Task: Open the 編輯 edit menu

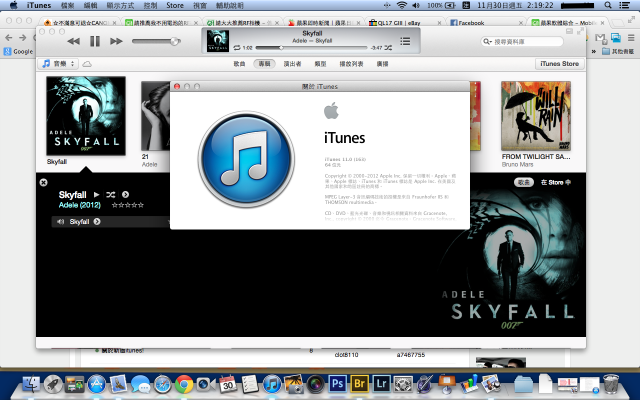Action: 90,5
